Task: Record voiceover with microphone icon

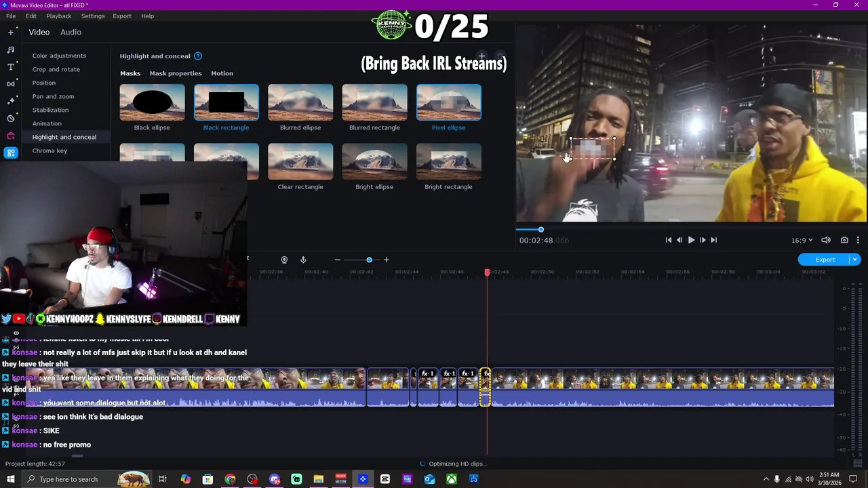Action: pos(303,260)
